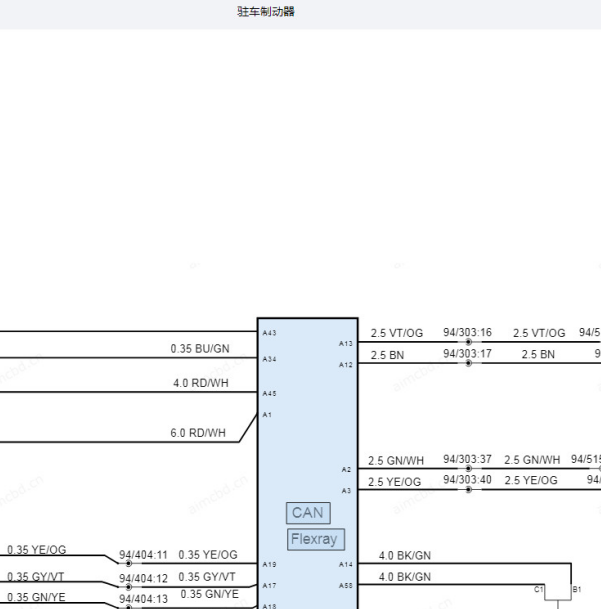Select 2.5 YE/OG label after connector 94/303:40
Image resolution: width=601 pixels, height=609 pixels.
531,480
